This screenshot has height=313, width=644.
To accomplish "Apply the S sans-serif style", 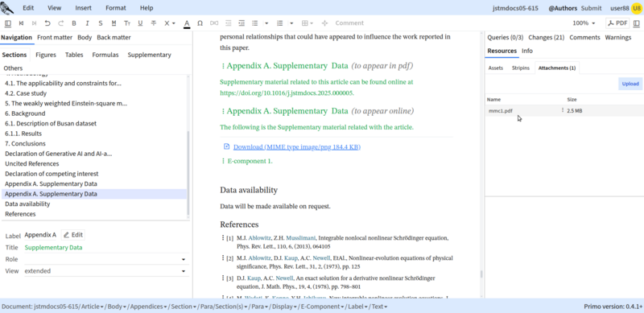I will pyautogui.click(x=101, y=23).
